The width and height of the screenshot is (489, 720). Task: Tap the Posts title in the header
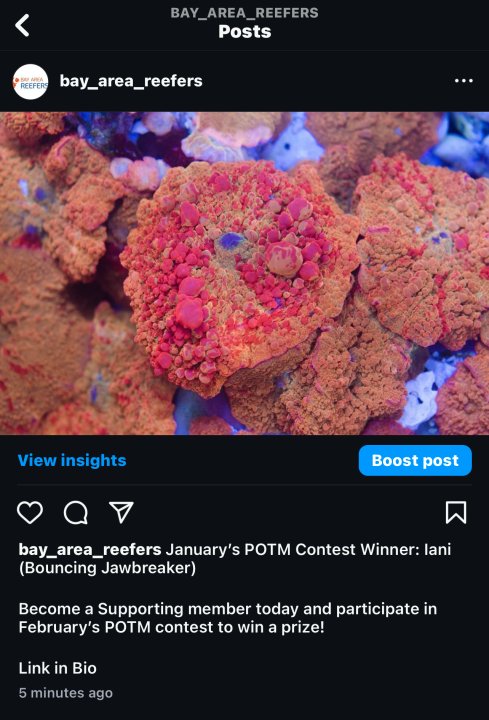(x=245, y=32)
